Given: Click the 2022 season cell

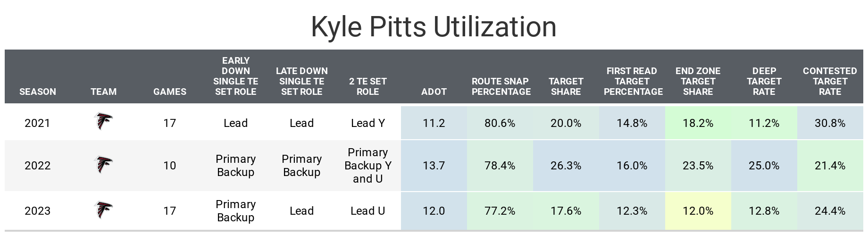Looking at the screenshot, I should pyautogui.click(x=38, y=166).
